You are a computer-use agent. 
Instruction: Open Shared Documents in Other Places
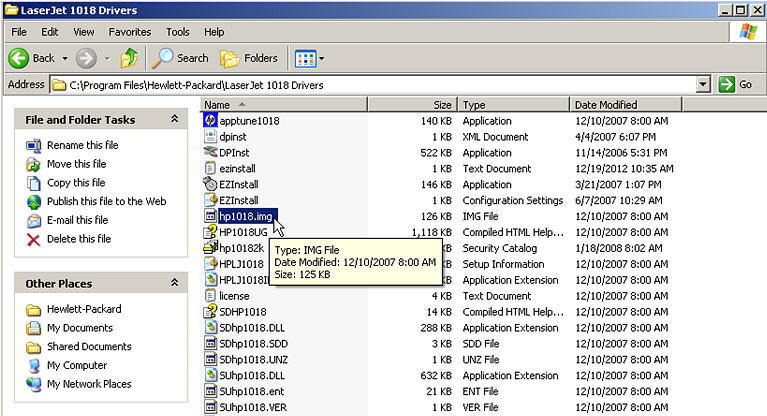pos(89,347)
